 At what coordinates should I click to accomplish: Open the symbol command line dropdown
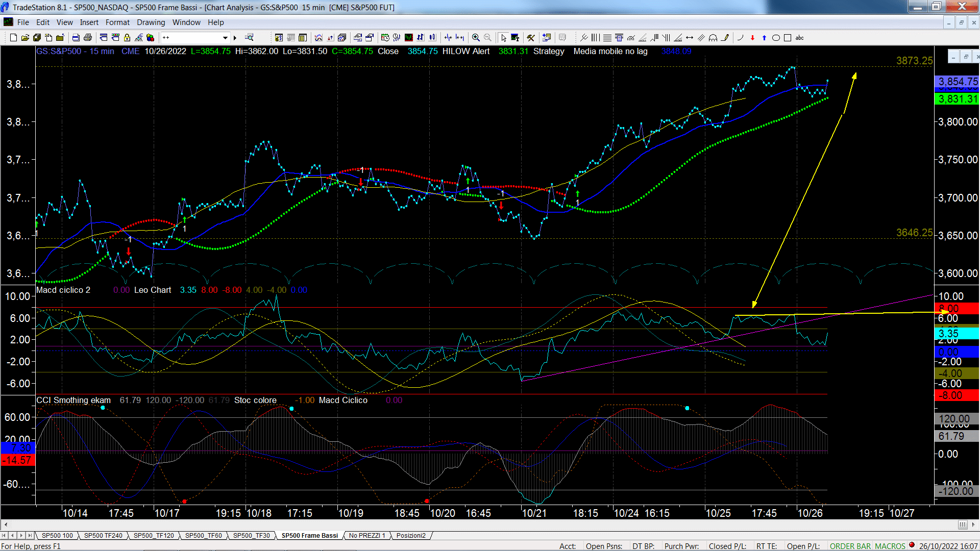point(225,38)
